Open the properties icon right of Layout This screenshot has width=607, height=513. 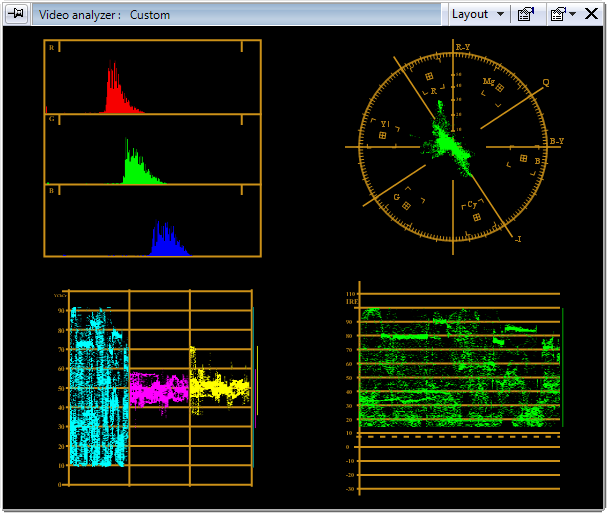(526, 14)
